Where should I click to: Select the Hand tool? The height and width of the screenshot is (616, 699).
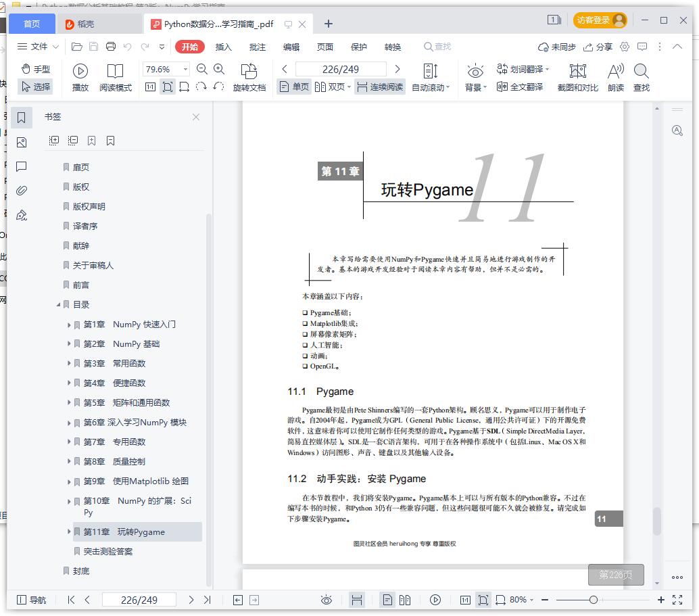pyautogui.click(x=36, y=69)
